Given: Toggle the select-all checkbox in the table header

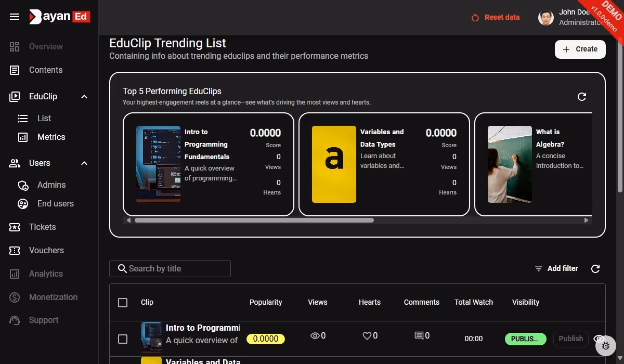Looking at the screenshot, I should pos(123,302).
